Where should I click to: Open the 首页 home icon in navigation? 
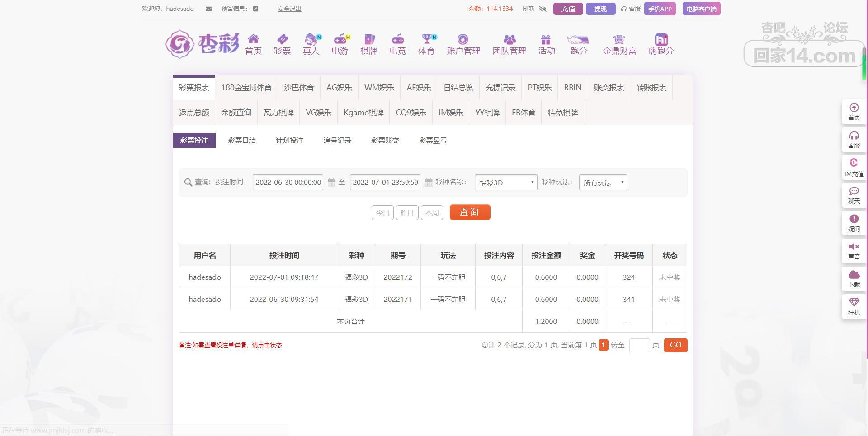253,39
